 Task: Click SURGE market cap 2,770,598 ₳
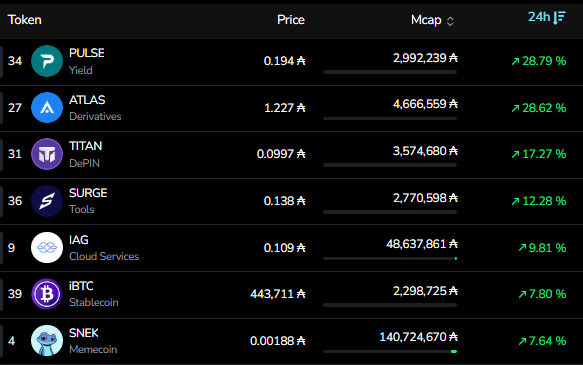click(x=425, y=198)
